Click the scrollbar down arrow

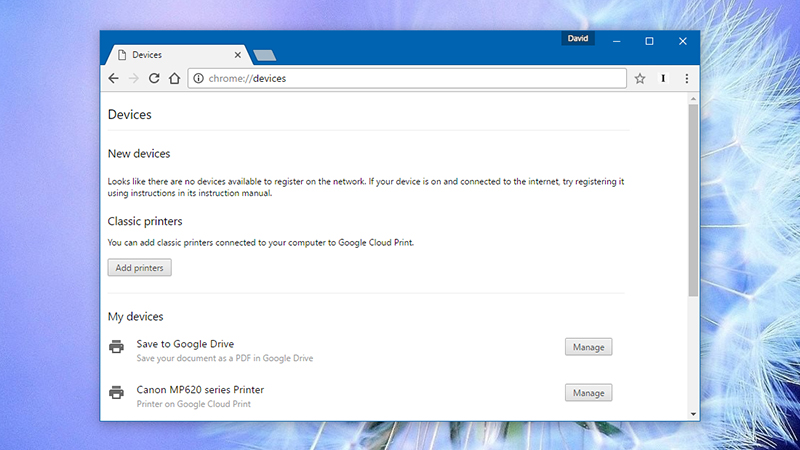[x=693, y=414]
